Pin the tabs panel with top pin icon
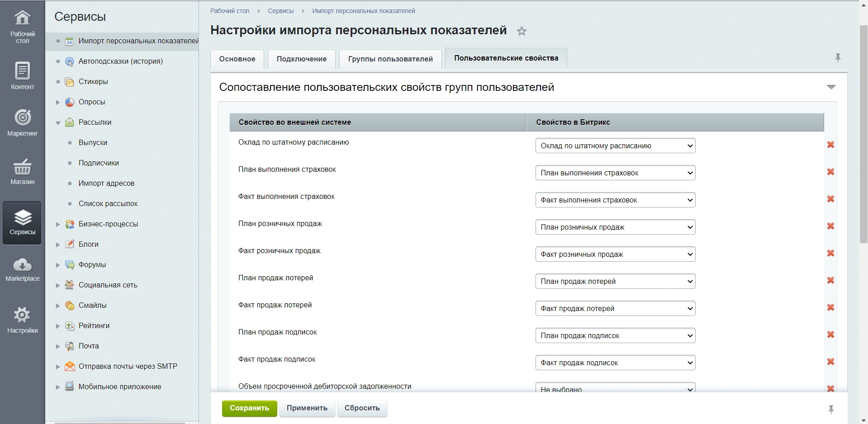 point(838,57)
